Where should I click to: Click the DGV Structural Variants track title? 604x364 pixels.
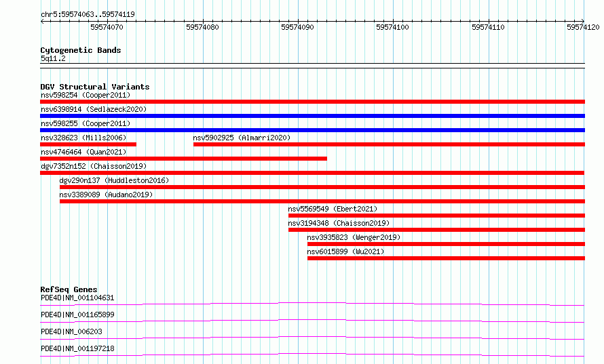coord(95,87)
